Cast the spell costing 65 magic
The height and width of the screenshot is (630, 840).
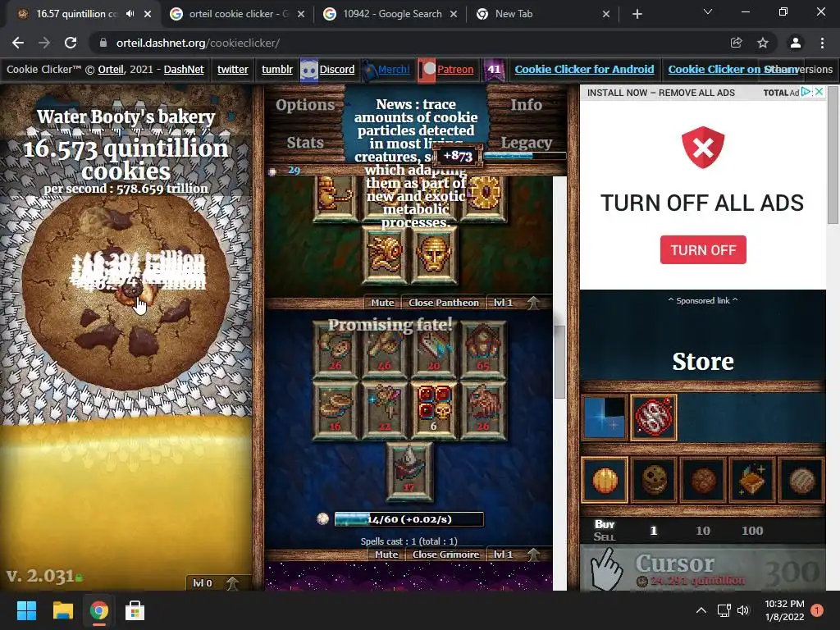[483, 349]
